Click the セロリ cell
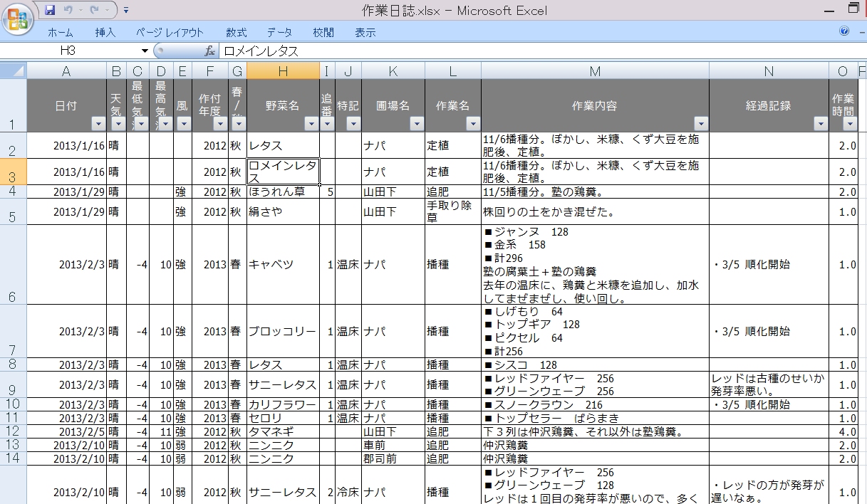The height and width of the screenshot is (504, 867). (x=284, y=419)
